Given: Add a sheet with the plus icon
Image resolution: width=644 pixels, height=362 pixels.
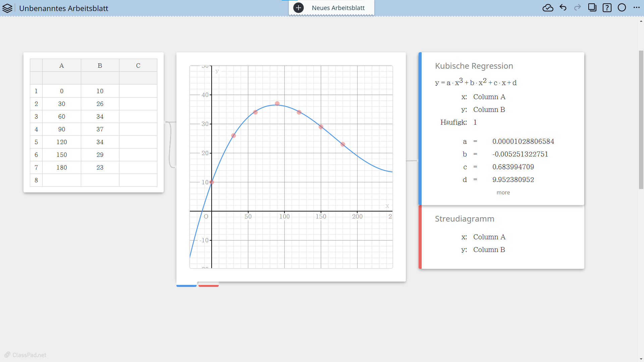Looking at the screenshot, I should point(298,8).
